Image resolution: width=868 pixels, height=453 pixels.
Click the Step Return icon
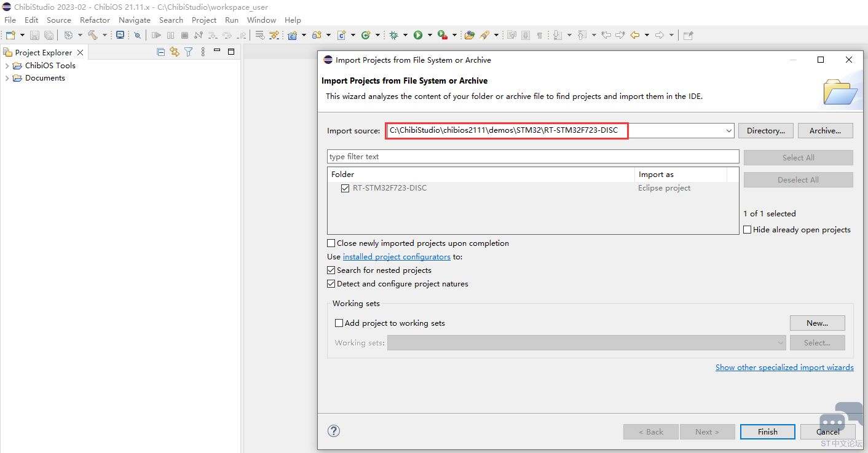coord(240,35)
